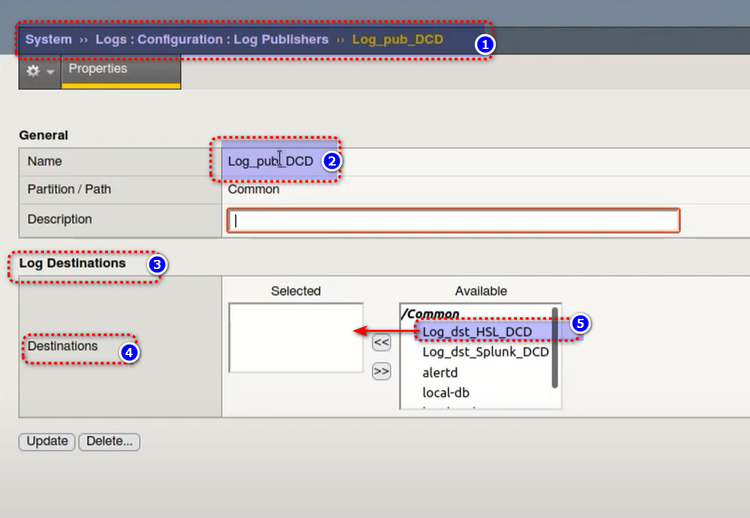750x518 pixels.
Task: Open the dropdown arrow beside the gear
Action: 50,73
